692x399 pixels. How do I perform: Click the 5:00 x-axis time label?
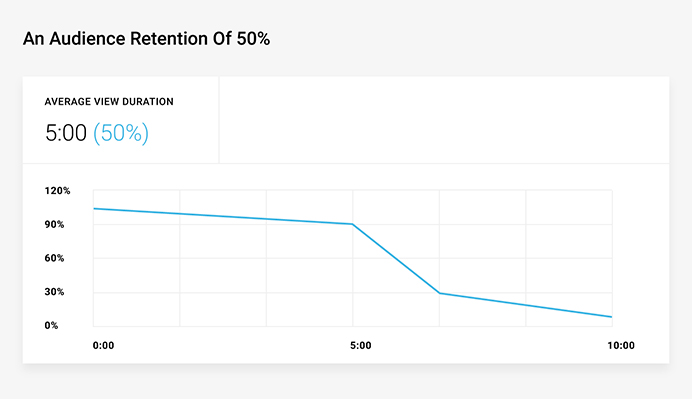pos(361,346)
